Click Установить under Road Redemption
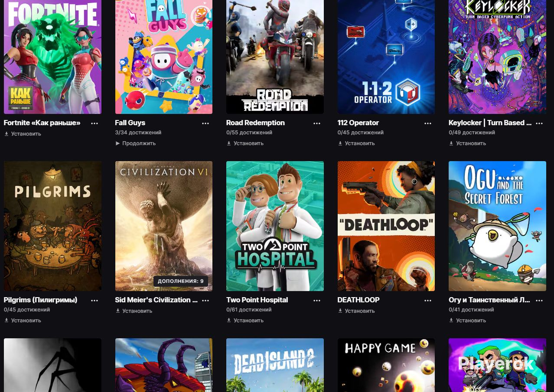Image resolution: width=554 pixels, height=392 pixels. tap(245, 143)
